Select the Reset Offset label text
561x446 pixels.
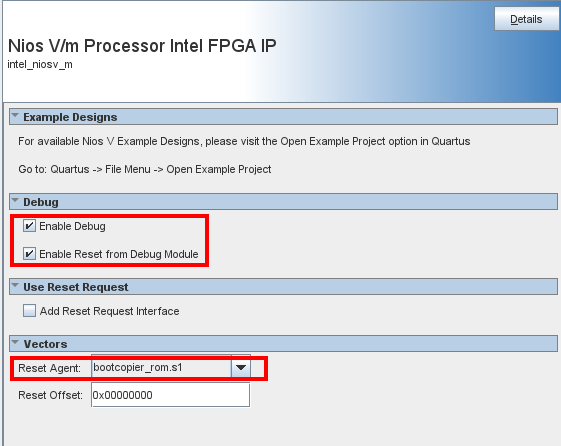[x=50, y=395]
